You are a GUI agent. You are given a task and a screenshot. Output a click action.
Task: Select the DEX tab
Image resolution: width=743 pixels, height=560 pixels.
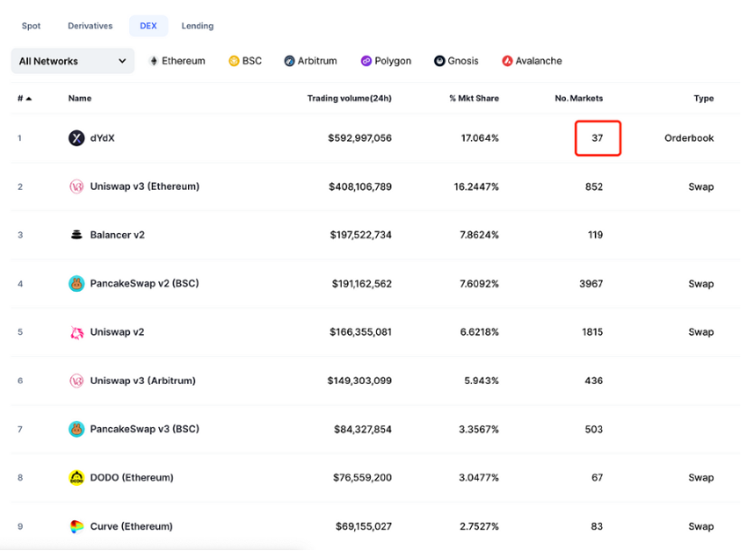148,26
